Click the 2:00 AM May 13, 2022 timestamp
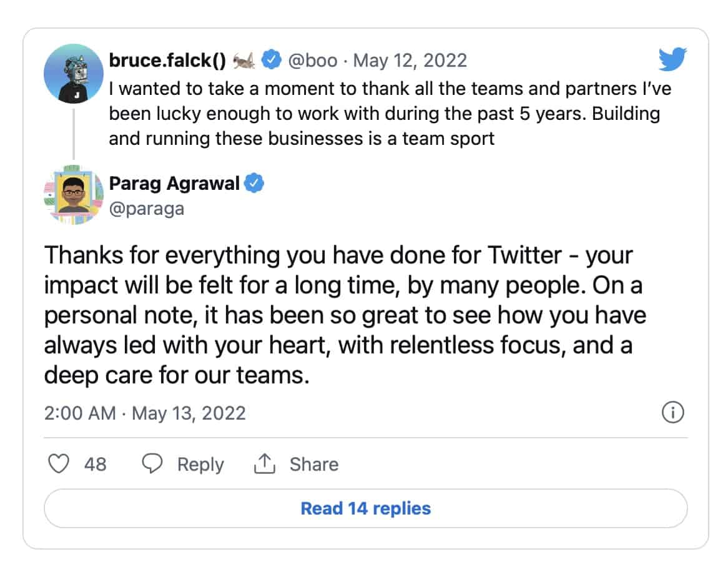Viewport: 728px width, 572px height. tap(145, 413)
